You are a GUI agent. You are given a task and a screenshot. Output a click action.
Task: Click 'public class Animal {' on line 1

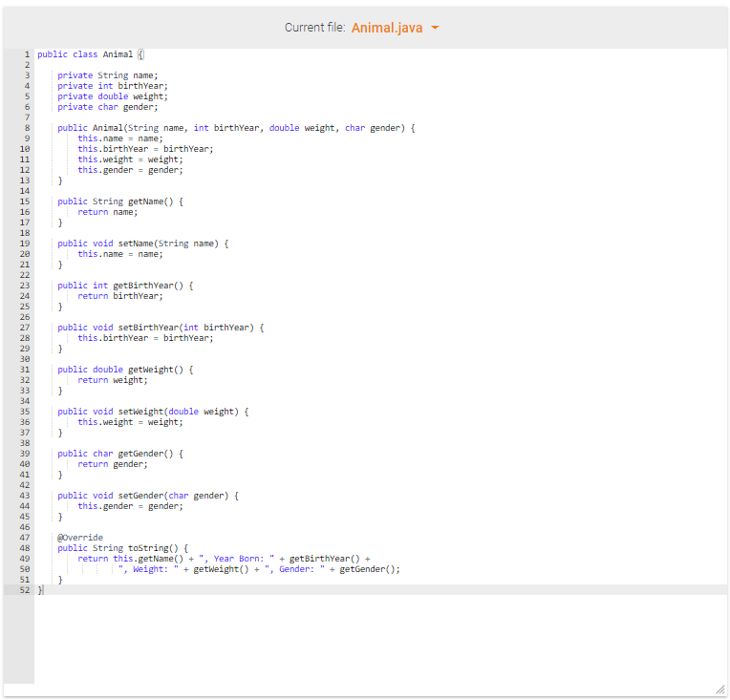[x=91, y=54]
